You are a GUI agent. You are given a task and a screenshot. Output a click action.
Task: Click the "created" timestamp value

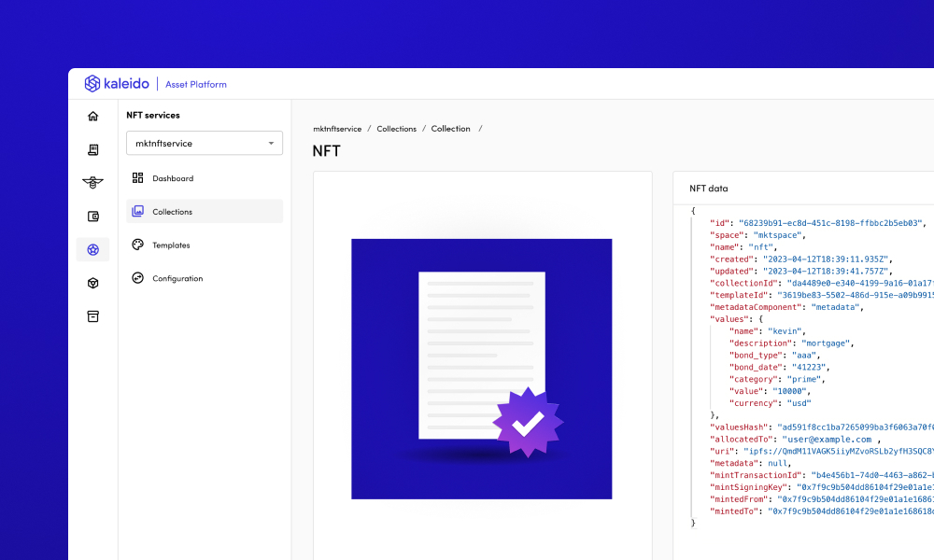(826, 259)
